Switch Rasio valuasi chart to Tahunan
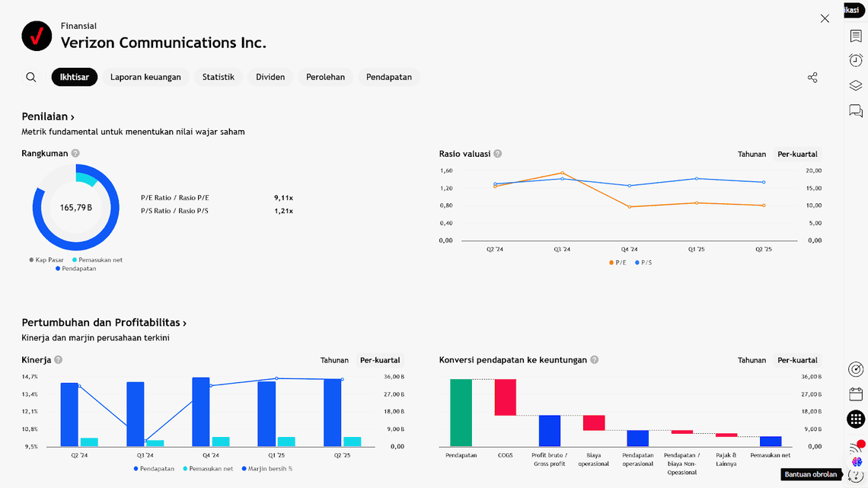This screenshot has width=868, height=488. pos(752,154)
